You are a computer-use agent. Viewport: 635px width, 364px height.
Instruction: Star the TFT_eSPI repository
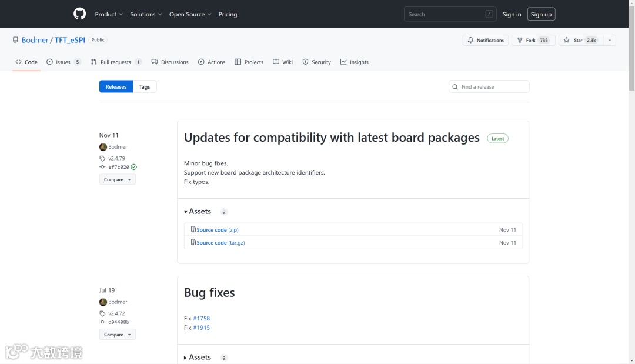click(580, 40)
